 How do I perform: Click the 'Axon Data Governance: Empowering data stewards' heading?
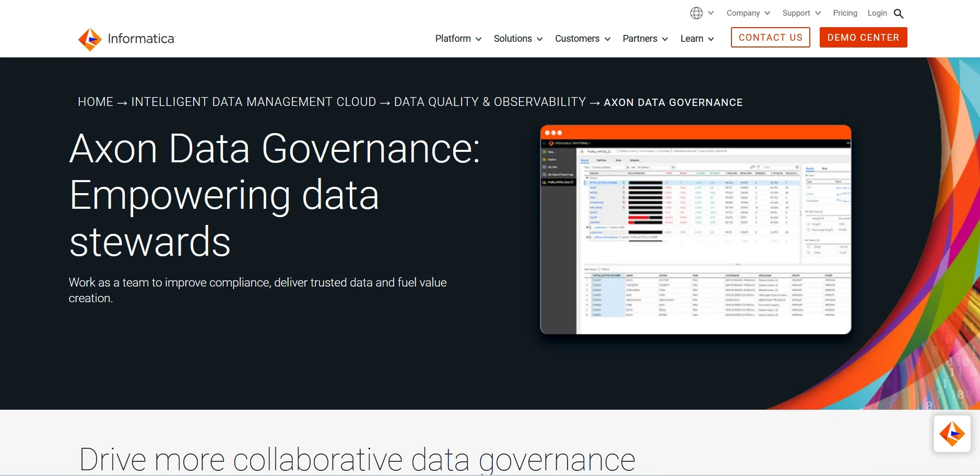point(275,195)
